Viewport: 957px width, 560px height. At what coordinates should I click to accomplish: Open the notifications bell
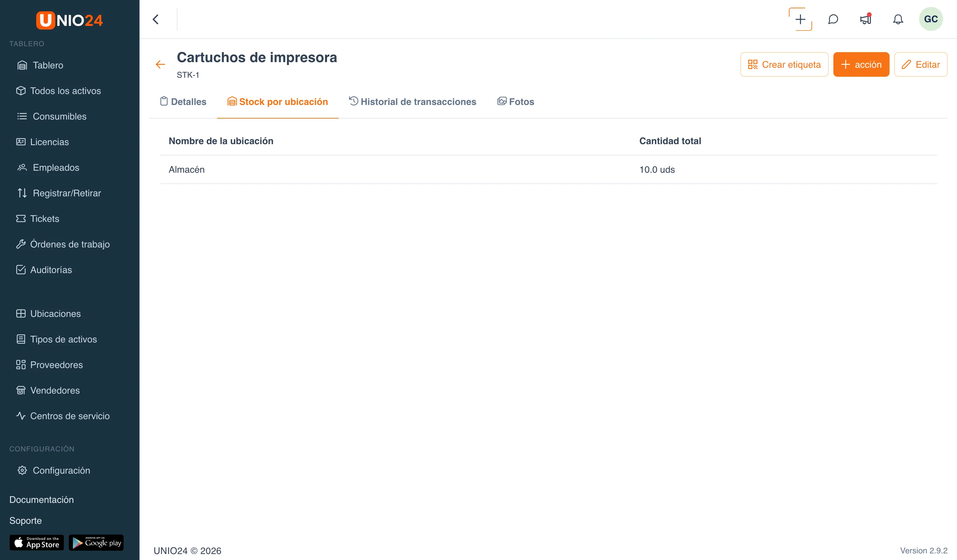[x=898, y=19]
